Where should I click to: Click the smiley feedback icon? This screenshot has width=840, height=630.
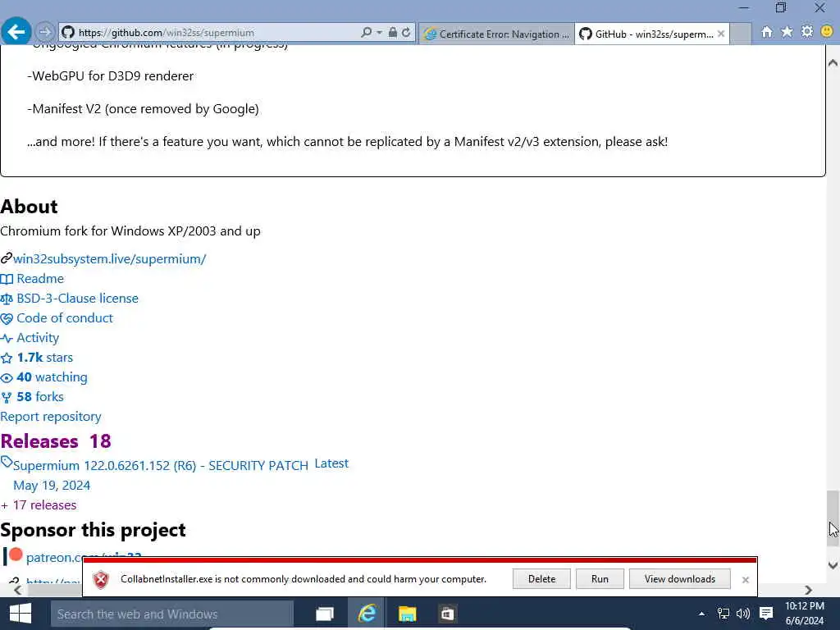pyautogui.click(x=827, y=32)
